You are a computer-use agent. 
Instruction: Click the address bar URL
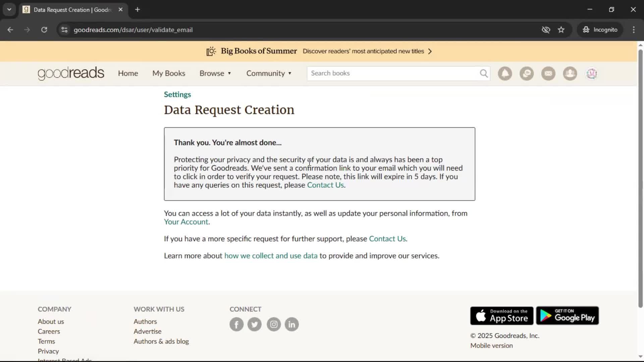pyautogui.click(x=133, y=30)
